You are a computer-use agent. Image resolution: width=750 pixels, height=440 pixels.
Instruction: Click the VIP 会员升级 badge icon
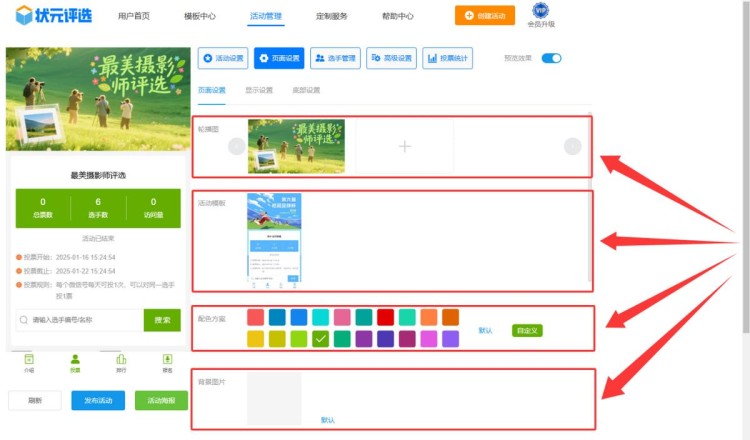(x=540, y=11)
